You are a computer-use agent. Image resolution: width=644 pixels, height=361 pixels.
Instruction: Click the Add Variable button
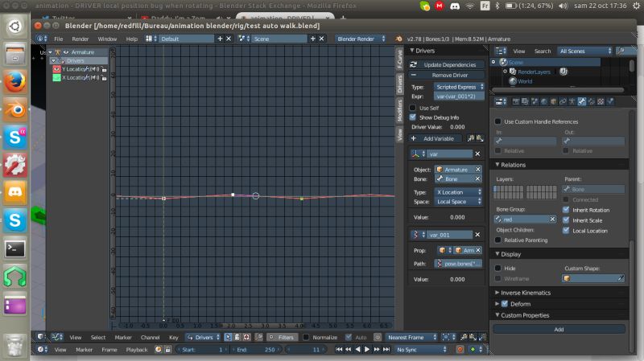point(435,138)
